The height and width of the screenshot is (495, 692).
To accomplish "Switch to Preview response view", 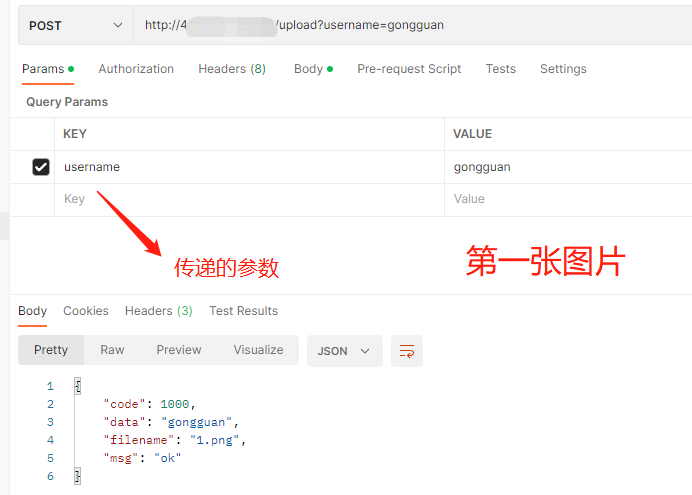I will [179, 350].
